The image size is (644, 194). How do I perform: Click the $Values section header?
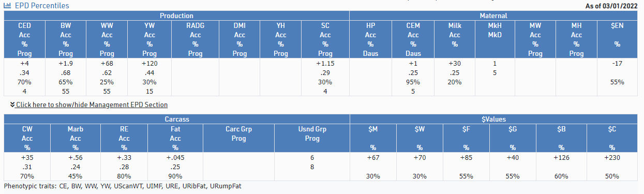pyautogui.click(x=493, y=119)
